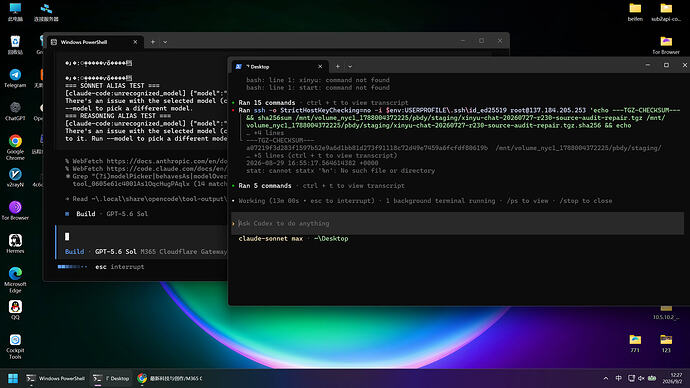Select the Windows PowerShell tab
Image resolution: width=690 pixels, height=388 pixels.
click(95, 42)
